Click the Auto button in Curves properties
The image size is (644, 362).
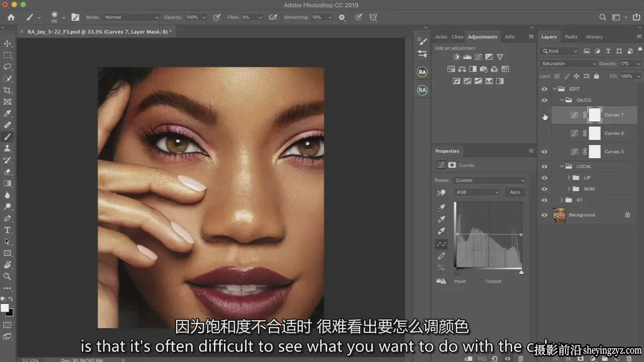515,193
